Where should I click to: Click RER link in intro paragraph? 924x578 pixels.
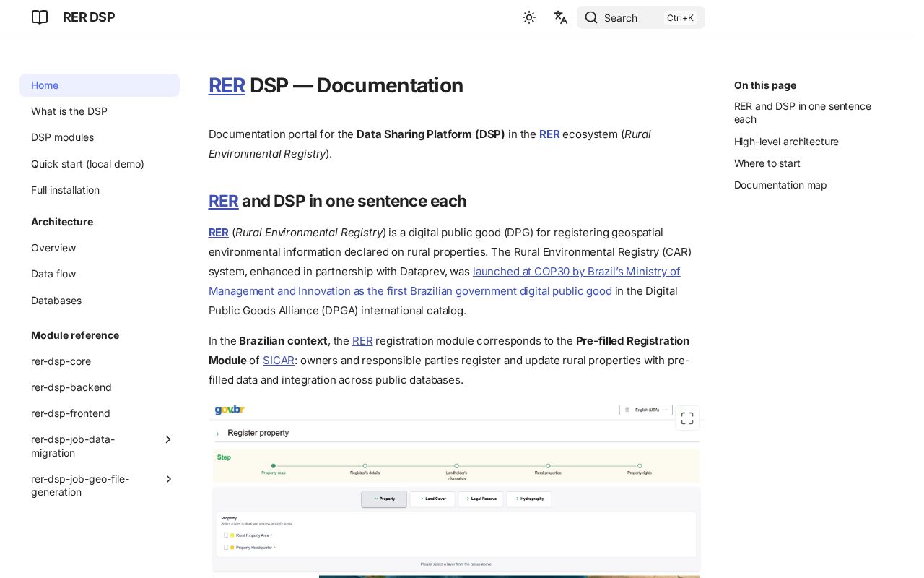(x=549, y=134)
